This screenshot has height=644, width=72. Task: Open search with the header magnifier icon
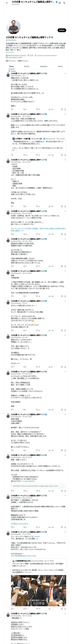click(x=64, y=3)
